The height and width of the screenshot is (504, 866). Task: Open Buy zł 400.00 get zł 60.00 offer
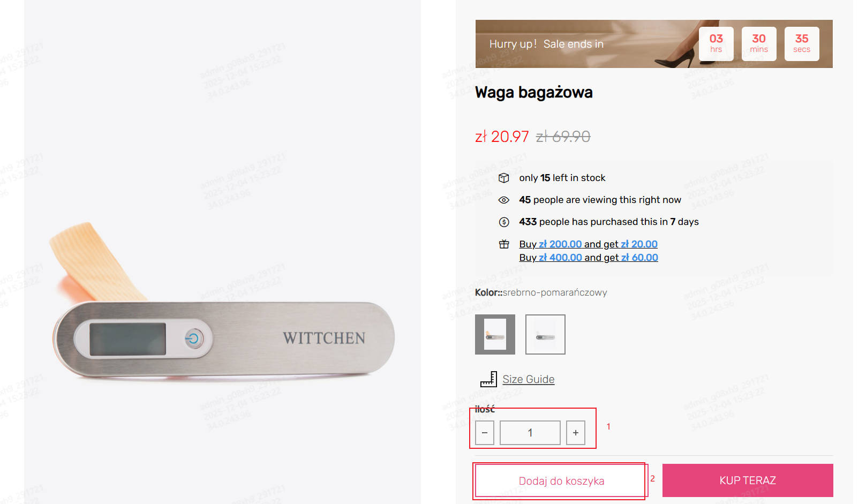pos(589,258)
